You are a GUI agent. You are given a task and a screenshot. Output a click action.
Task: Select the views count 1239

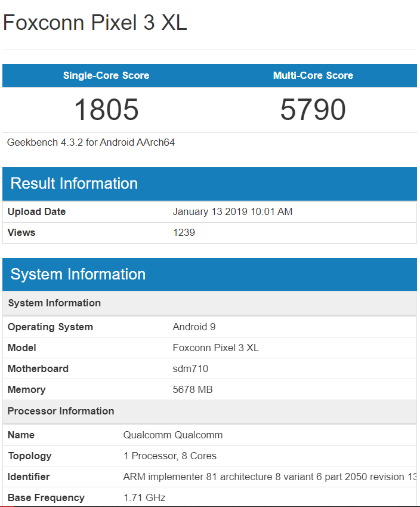click(x=184, y=232)
